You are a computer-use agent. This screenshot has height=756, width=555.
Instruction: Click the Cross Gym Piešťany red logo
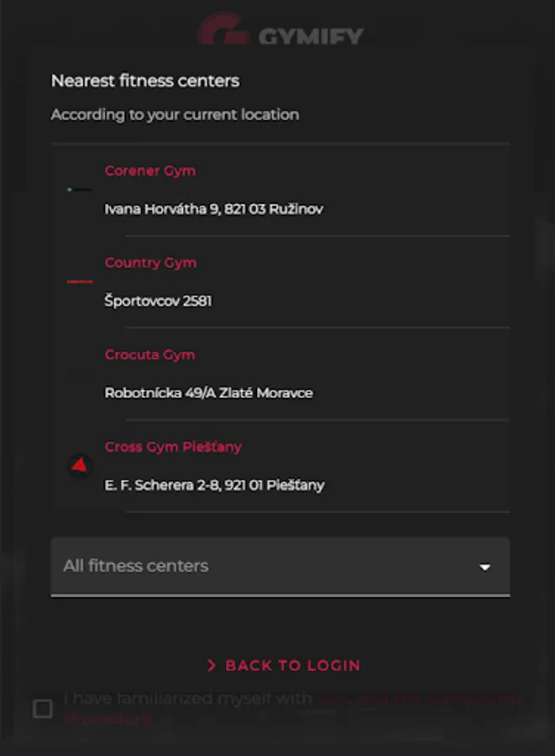click(80, 465)
